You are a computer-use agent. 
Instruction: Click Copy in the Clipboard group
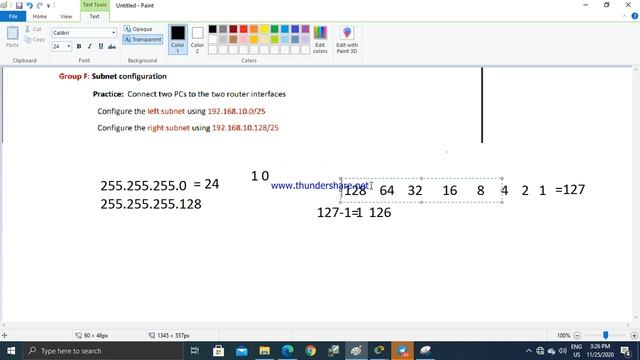pos(35,40)
